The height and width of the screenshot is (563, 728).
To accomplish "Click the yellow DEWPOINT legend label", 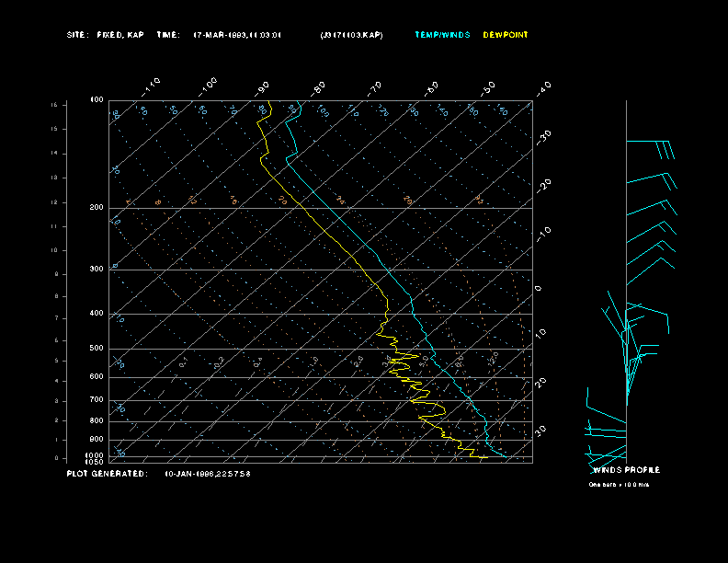I will [506, 35].
